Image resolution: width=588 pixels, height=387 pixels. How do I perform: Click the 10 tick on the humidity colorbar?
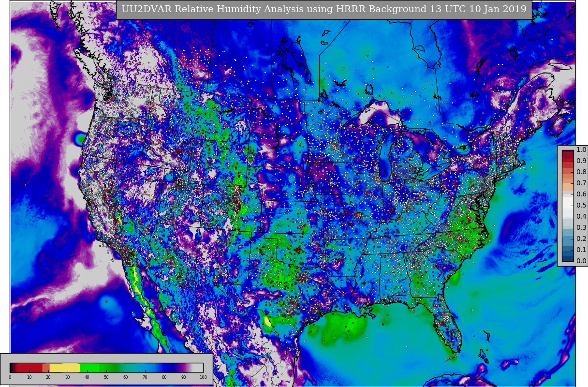coord(29,377)
